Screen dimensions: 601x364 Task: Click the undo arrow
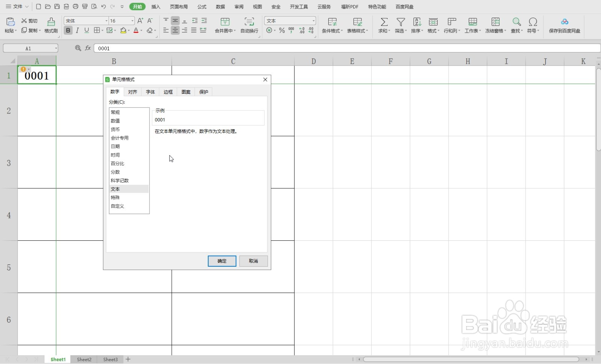pos(104,7)
